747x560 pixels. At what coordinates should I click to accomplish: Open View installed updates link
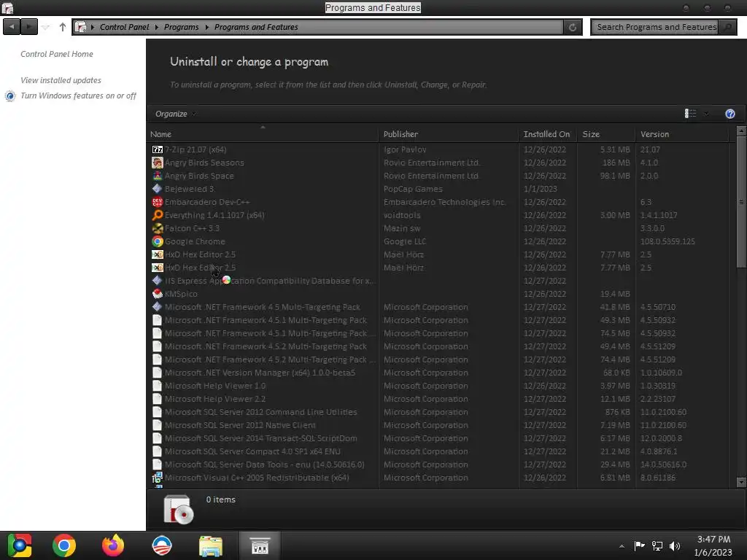pyautogui.click(x=61, y=80)
